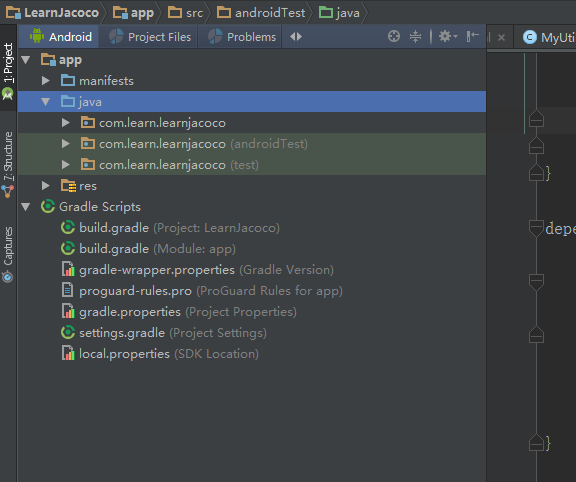Open 7: Structure side tool tab

point(8,165)
